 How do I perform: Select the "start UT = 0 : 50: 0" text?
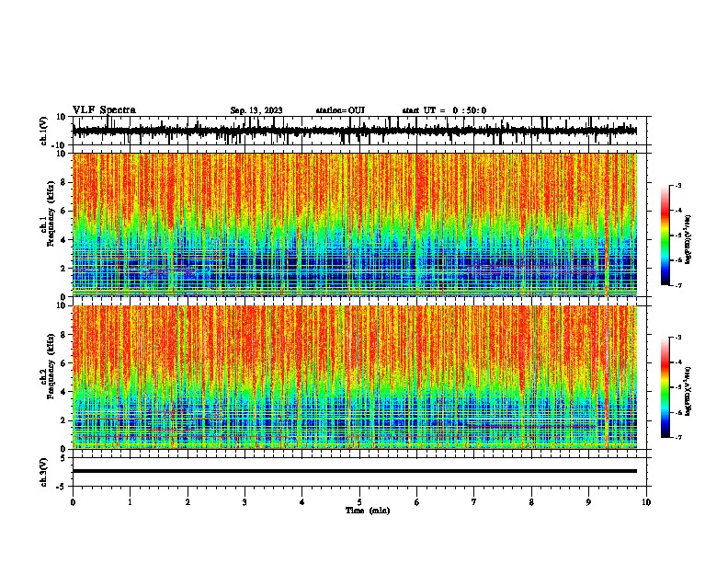tap(444, 110)
